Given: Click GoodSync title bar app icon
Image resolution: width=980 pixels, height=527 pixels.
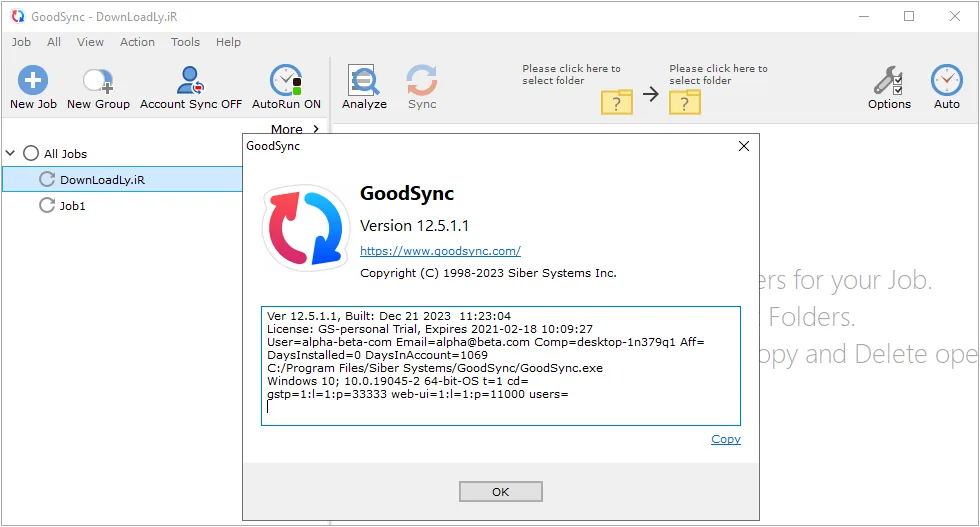Looking at the screenshot, I should (x=18, y=16).
